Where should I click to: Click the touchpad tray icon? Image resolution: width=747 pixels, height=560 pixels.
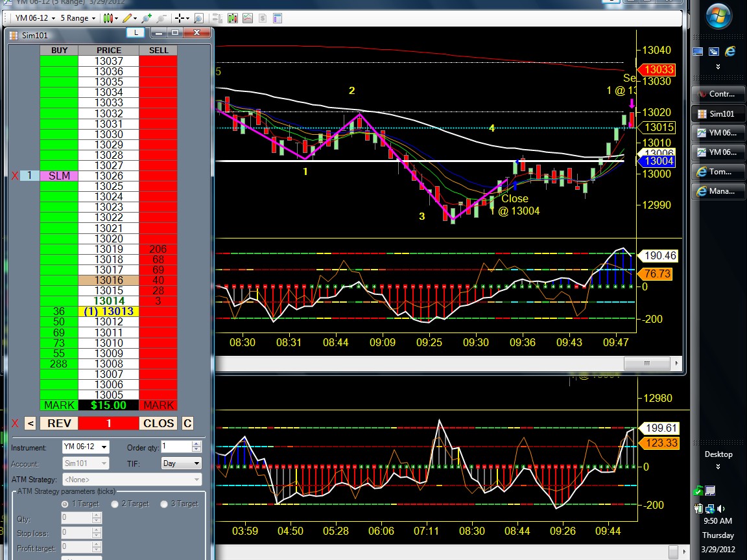[710, 491]
